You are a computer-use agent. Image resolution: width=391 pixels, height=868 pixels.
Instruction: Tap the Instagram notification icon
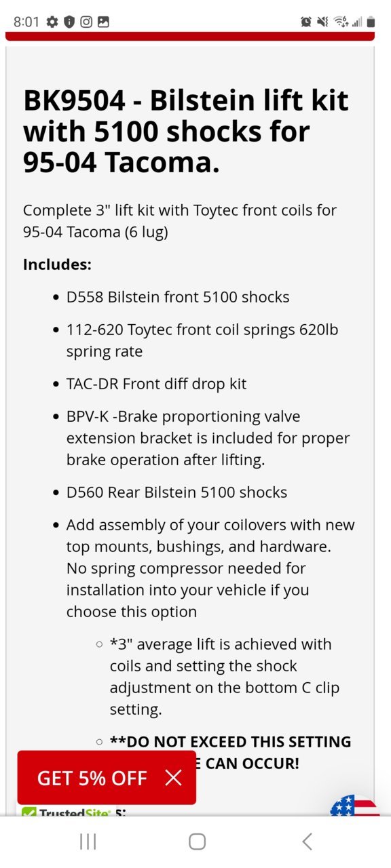click(86, 22)
